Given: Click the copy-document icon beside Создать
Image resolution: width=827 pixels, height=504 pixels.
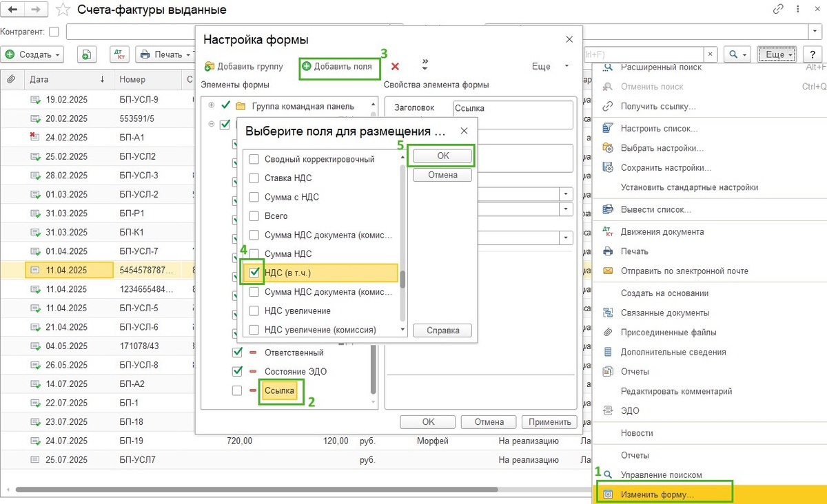Looking at the screenshot, I should tap(86, 54).
